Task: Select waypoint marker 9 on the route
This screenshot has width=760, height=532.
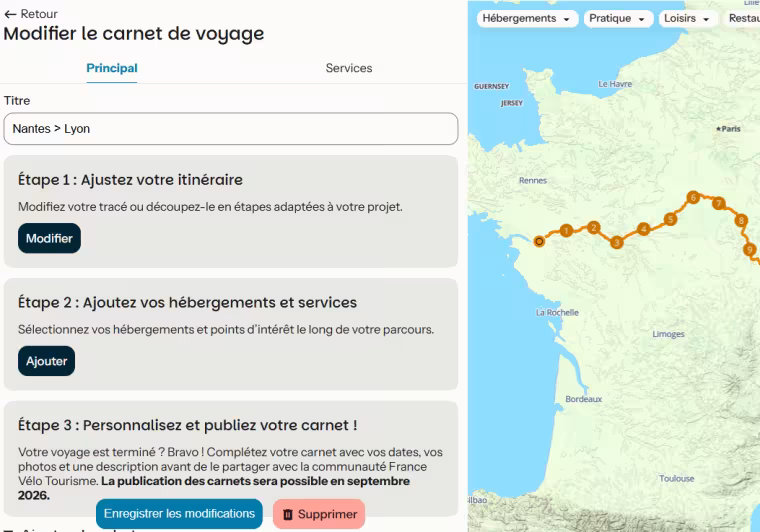Action: (x=749, y=250)
